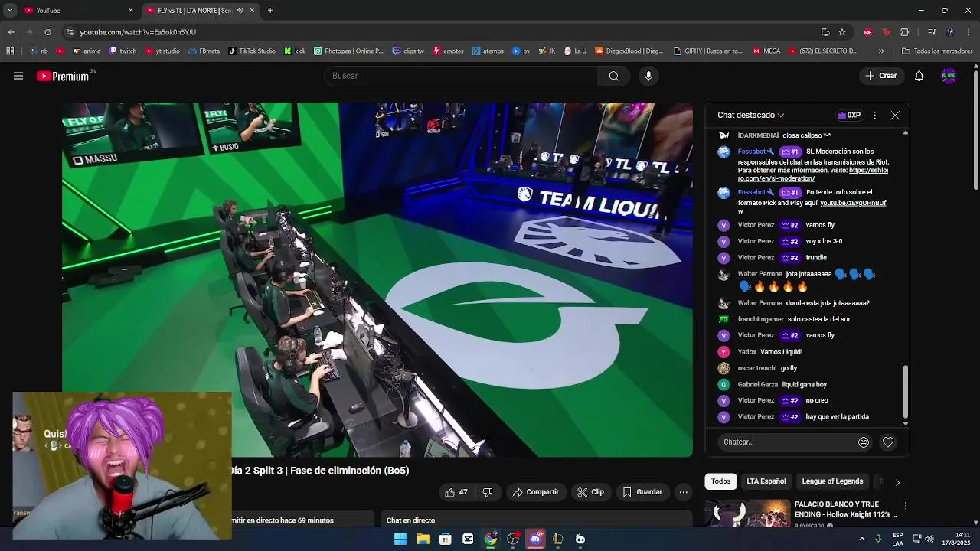Show hidden system tray icons

pos(862,539)
